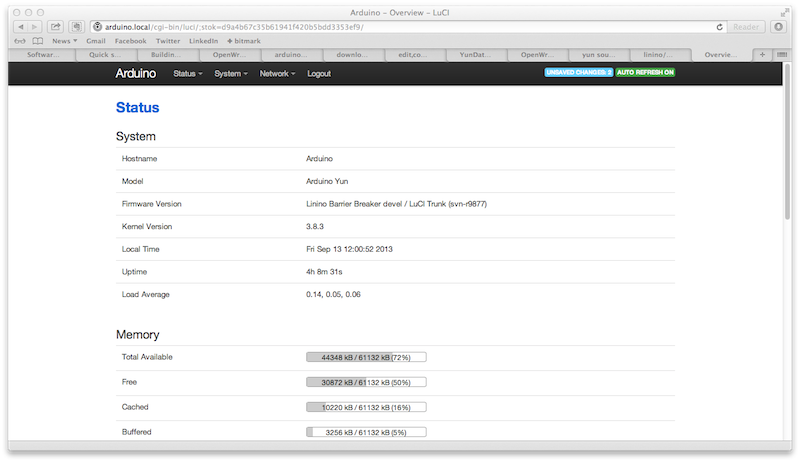Open the Twitter bookmark

click(x=168, y=41)
